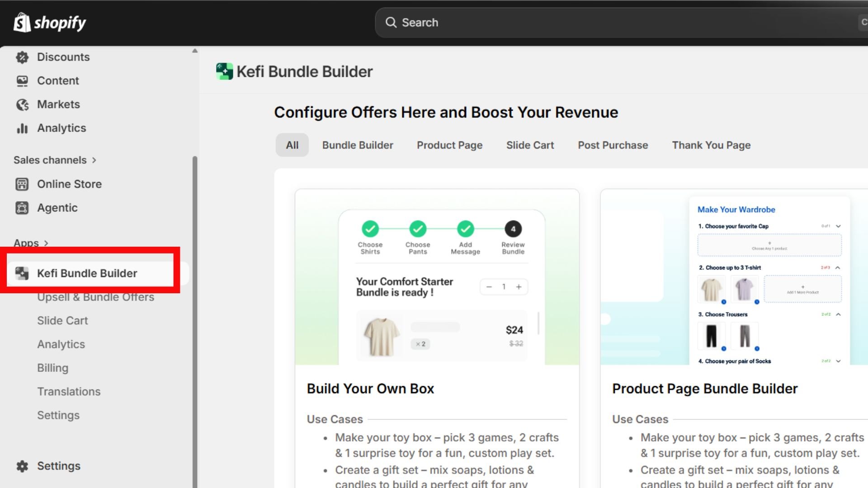Select the All offers tab

292,145
